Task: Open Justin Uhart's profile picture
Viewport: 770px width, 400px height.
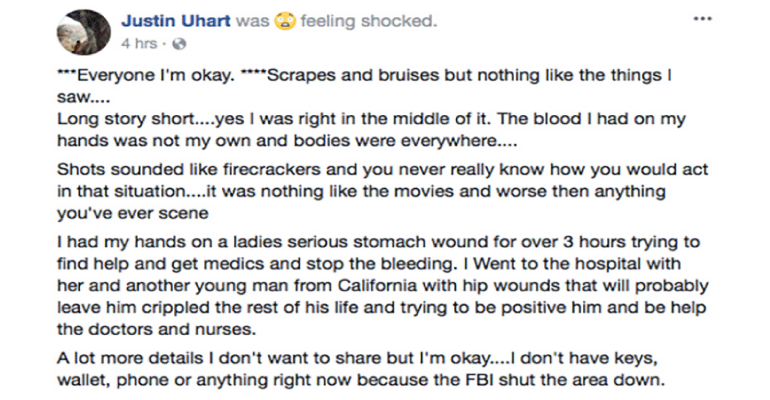Action: click(81, 31)
